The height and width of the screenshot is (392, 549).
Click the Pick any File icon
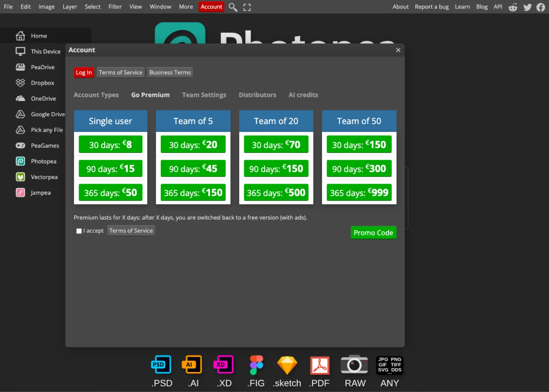(x=21, y=130)
